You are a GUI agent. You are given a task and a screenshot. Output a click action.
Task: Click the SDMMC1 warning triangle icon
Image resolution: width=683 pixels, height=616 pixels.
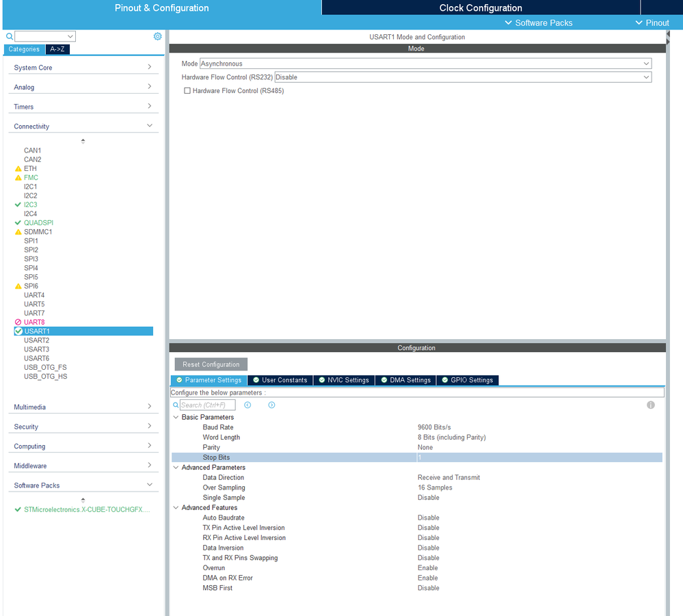18,232
